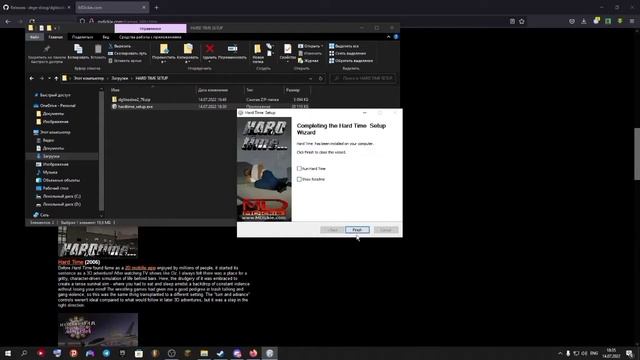Collapse the Explorer ribbon with the chevron

coord(389,37)
